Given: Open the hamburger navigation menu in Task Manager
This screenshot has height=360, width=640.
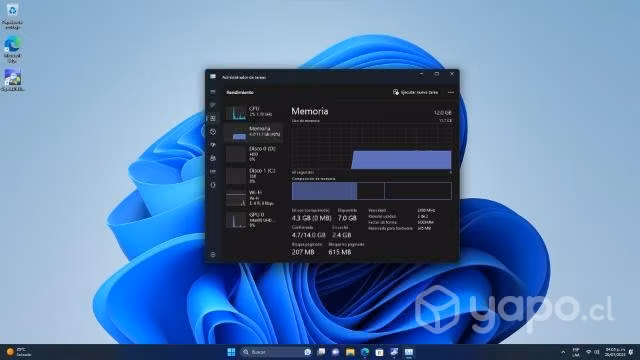Looking at the screenshot, I should (213, 92).
